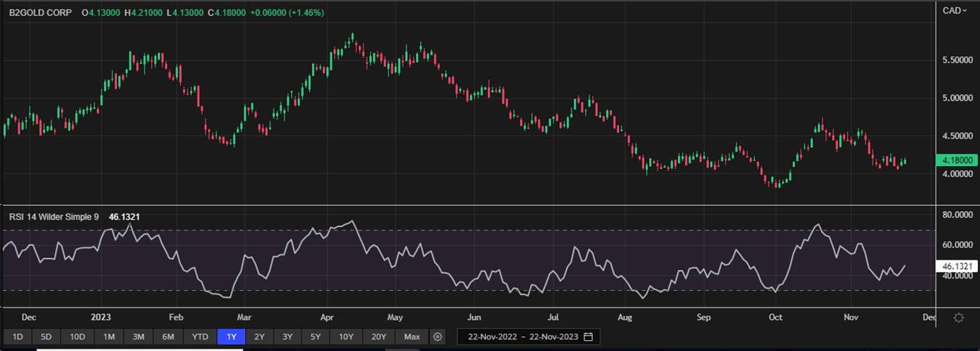980x351 pixels.
Task: Switch chart to 20Y range
Action: (x=379, y=336)
